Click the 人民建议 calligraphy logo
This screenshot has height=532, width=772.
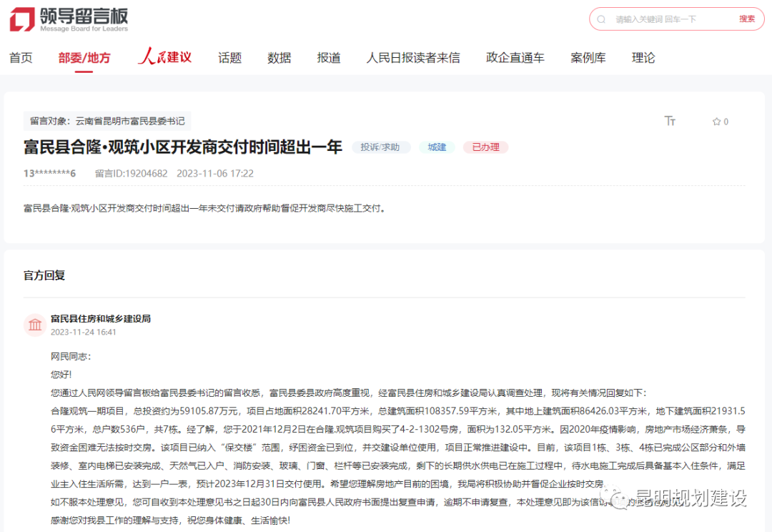click(164, 56)
